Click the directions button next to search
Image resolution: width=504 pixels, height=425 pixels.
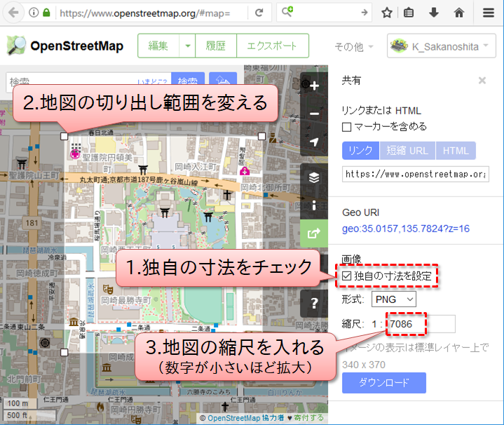tap(223, 79)
